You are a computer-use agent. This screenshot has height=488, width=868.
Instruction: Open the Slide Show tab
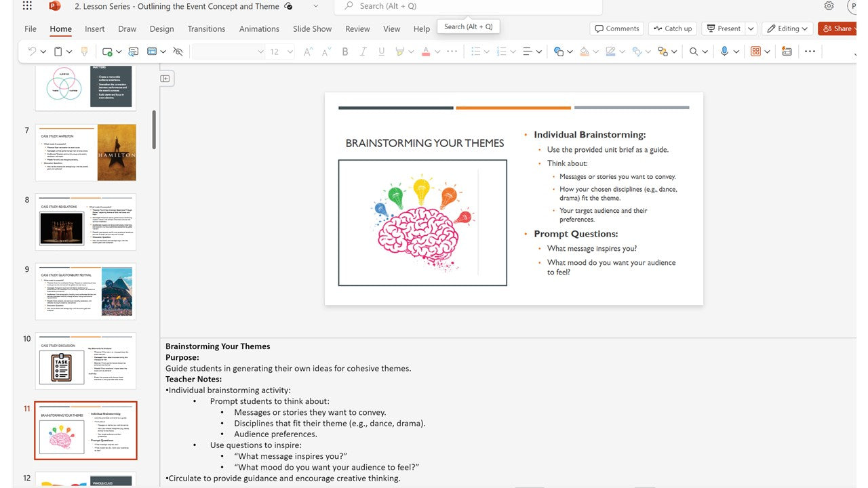point(312,29)
